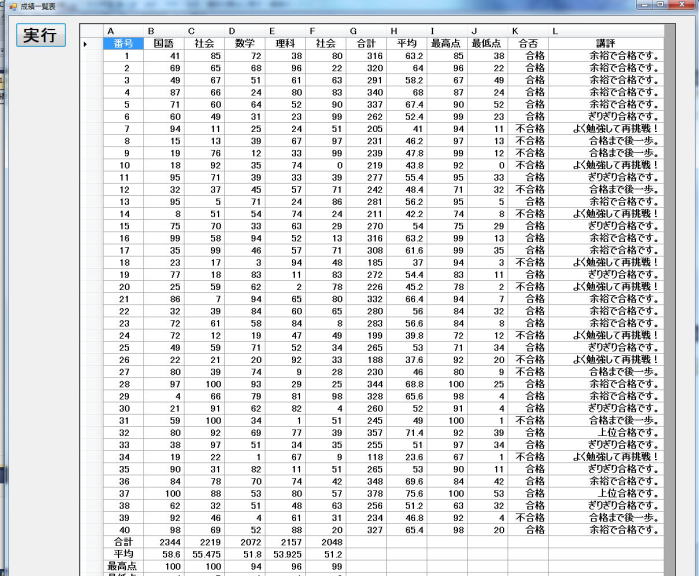This screenshot has height=576, width=699.
Task: Click the average value 53.925
Action: (285, 554)
